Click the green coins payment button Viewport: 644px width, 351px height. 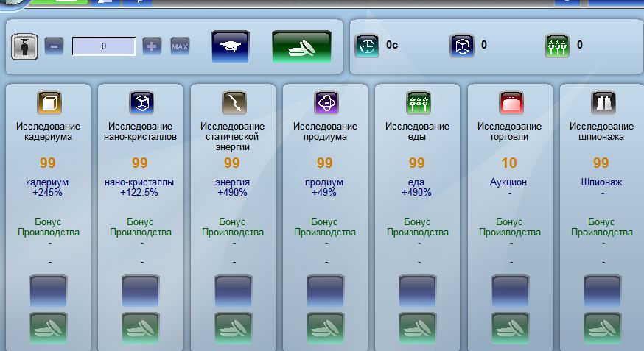pyautogui.click(x=301, y=46)
